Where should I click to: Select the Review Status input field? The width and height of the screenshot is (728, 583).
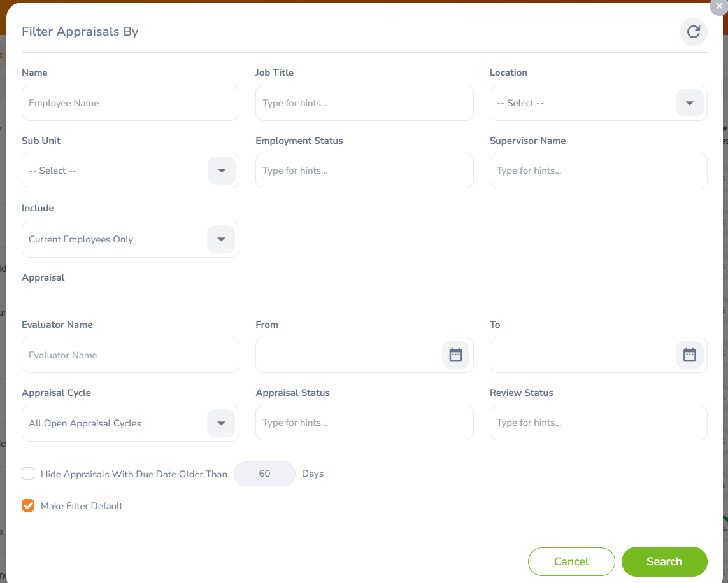click(597, 423)
